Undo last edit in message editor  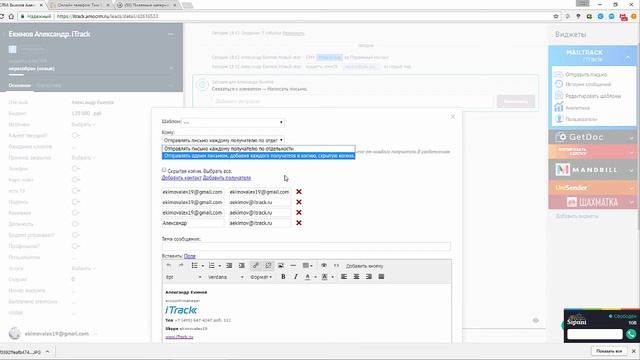point(169,266)
